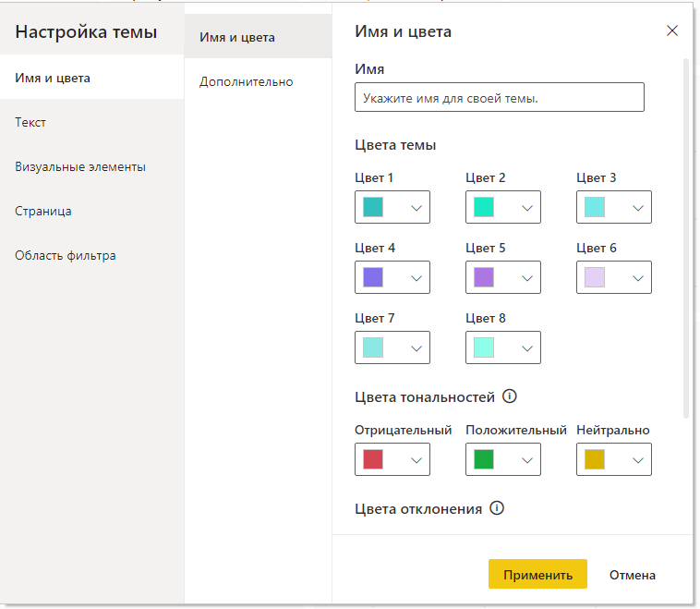Click info icon next to Цвета тональностей

pos(510,396)
